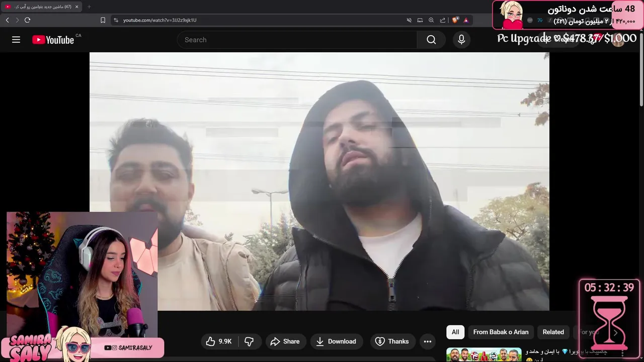Click the crossed-out eye icon in address bar

click(x=409, y=20)
